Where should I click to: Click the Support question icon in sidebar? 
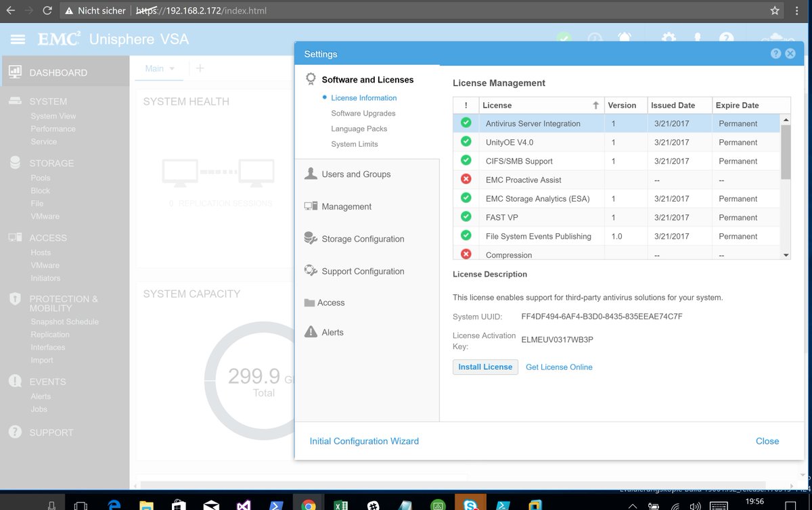tap(15, 432)
